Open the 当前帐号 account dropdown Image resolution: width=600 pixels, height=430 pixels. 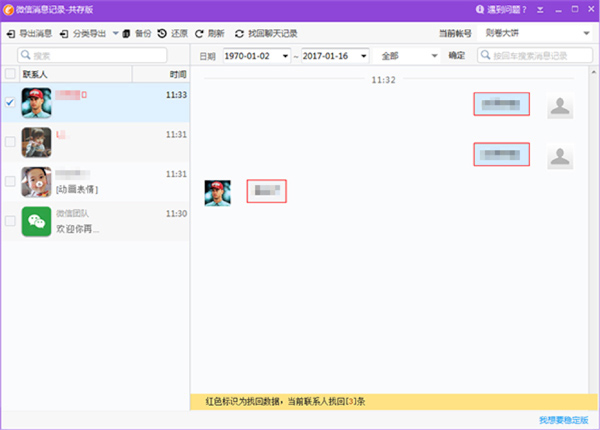pos(537,33)
